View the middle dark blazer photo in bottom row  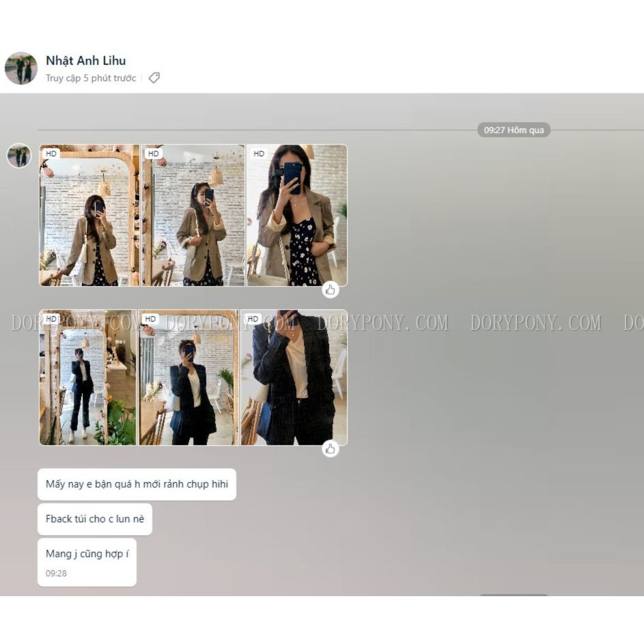(x=188, y=378)
